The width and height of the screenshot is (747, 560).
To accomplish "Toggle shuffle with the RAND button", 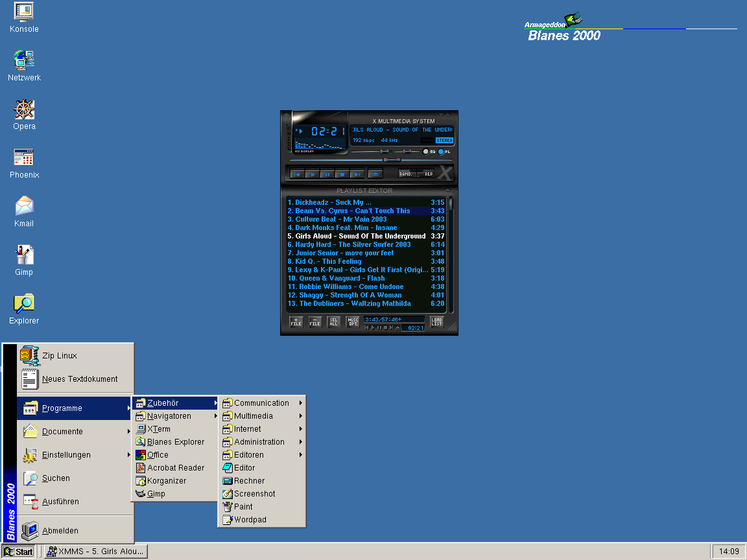I will click(407, 174).
